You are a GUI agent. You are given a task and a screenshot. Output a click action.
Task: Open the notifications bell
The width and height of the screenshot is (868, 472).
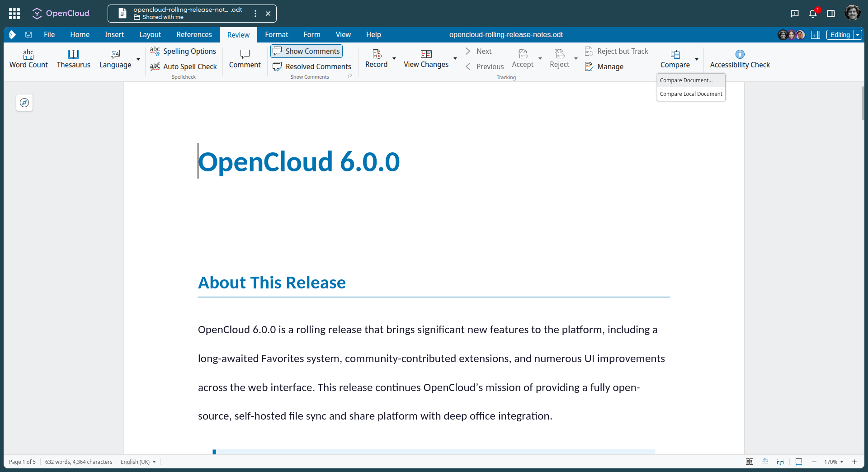point(813,14)
